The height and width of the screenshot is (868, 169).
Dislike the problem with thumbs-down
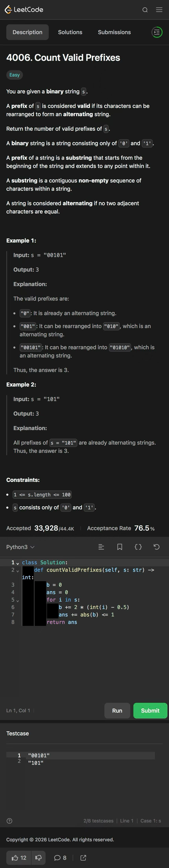39,858
